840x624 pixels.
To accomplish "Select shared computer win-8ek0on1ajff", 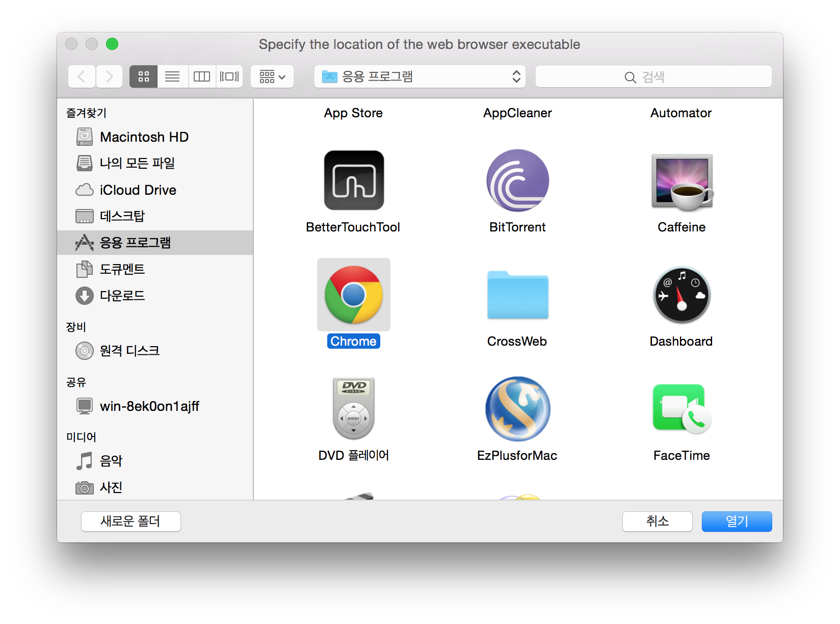I will 155,406.
